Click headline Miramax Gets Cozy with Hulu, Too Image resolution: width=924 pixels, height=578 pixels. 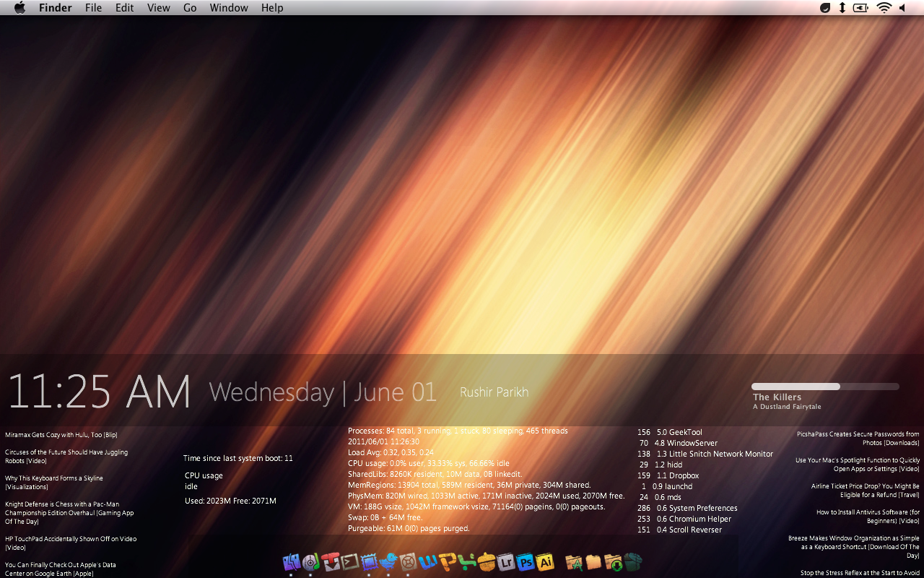pos(61,435)
